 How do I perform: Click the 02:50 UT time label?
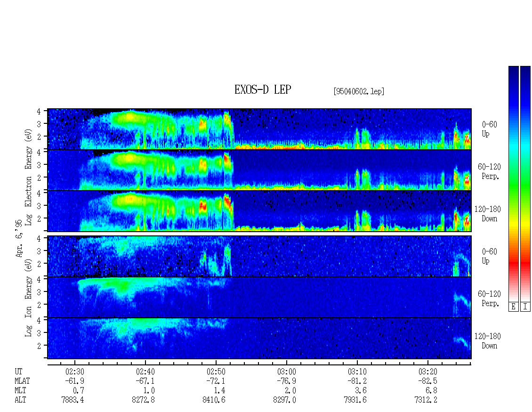pyautogui.click(x=216, y=372)
